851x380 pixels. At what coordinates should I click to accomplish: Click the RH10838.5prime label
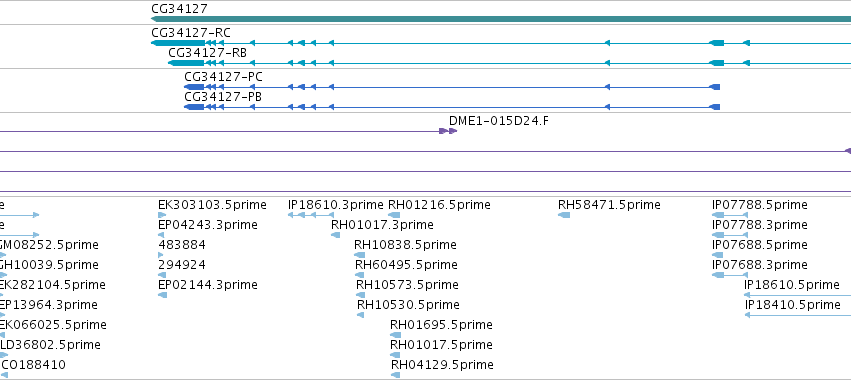405,245
